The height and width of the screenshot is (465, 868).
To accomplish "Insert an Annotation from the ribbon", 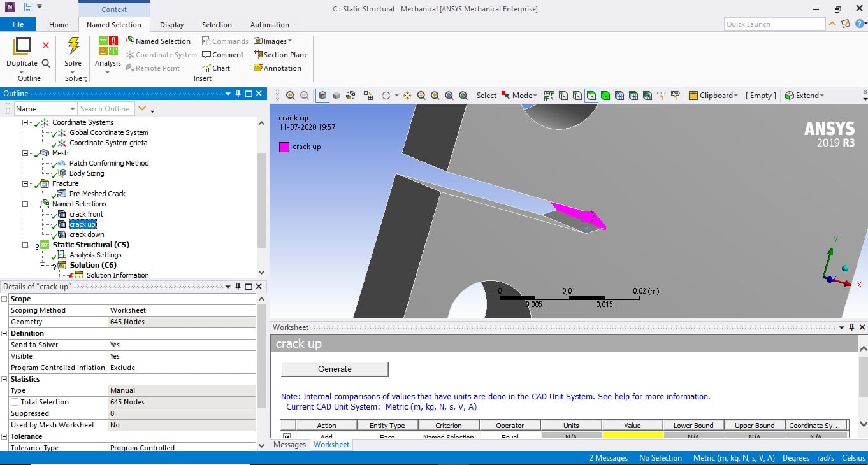I will [277, 68].
